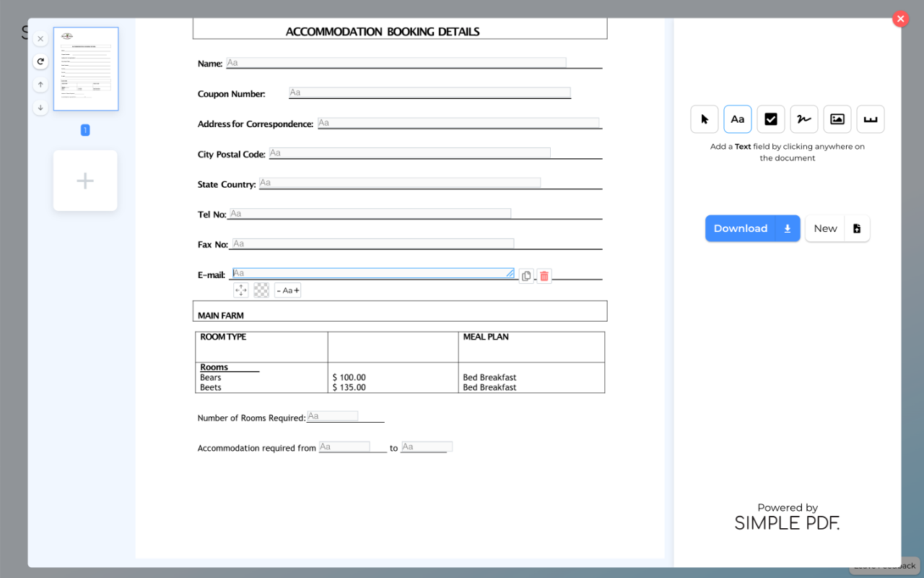Image resolution: width=924 pixels, height=578 pixels.
Task: Rotate the page using the sidebar icon
Action: [40, 62]
